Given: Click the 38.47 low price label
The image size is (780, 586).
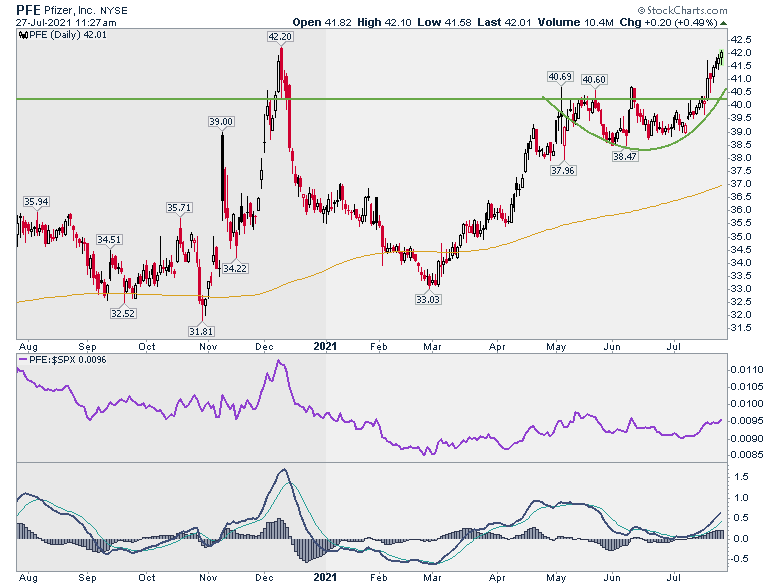Looking at the screenshot, I should (x=625, y=157).
